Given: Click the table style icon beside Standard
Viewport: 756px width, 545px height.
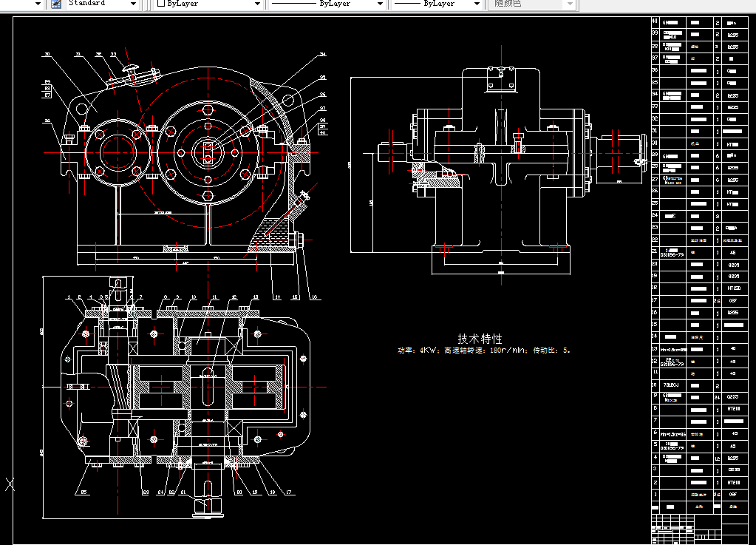Looking at the screenshot, I should tap(56, 4).
